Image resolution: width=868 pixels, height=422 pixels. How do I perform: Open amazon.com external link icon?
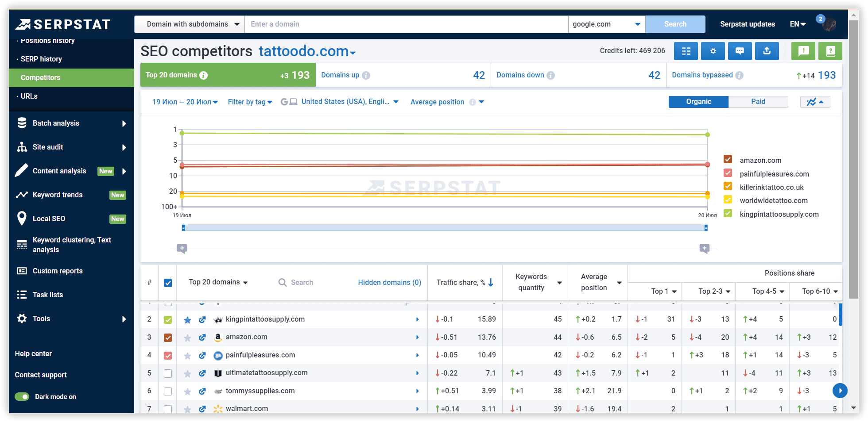[202, 338]
